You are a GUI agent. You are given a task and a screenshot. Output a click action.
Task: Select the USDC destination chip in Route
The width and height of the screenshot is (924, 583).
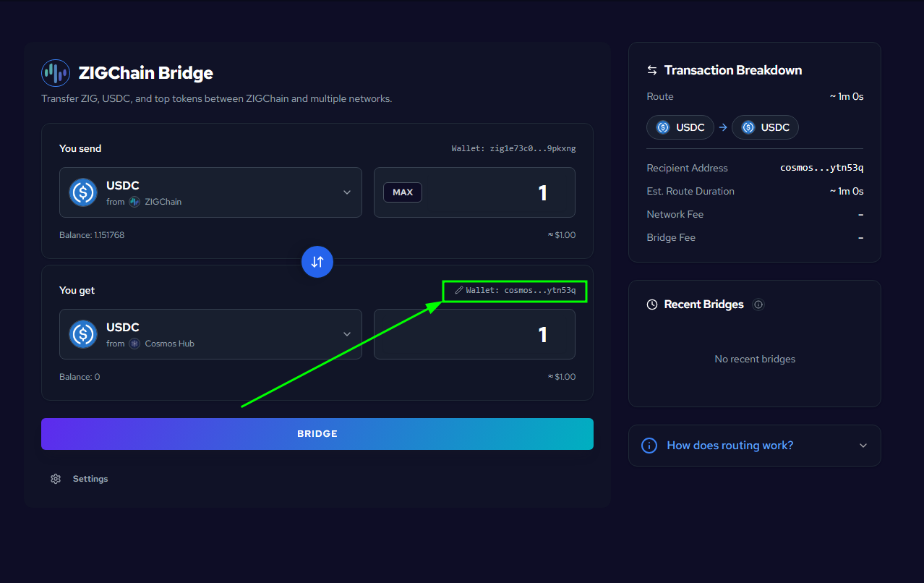[x=765, y=127]
